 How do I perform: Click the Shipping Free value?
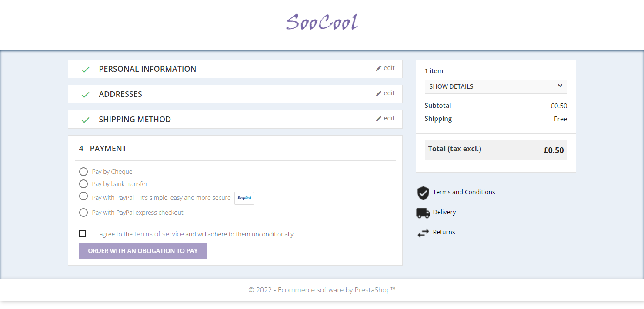pyautogui.click(x=561, y=119)
